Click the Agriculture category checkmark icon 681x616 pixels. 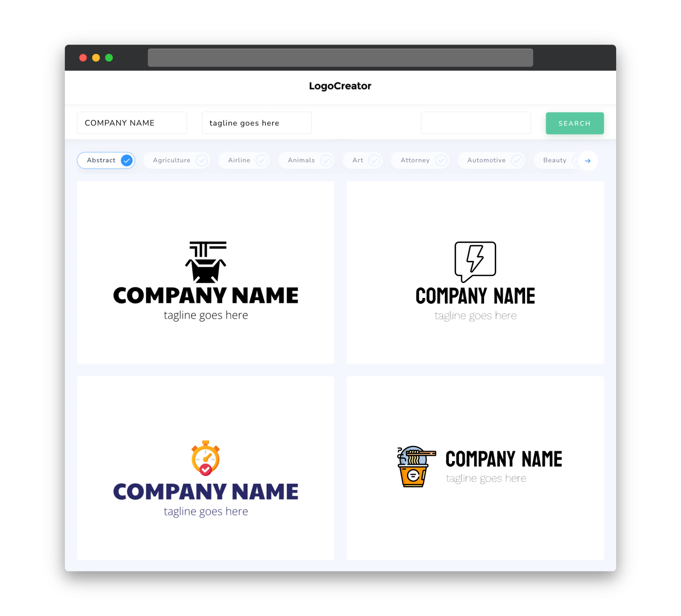click(200, 160)
